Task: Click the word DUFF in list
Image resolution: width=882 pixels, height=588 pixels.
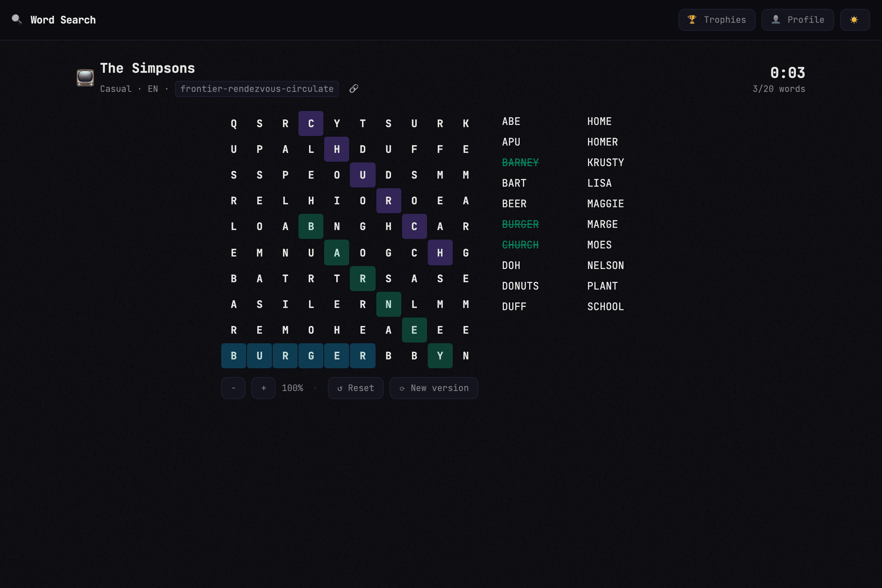Action: coord(514,307)
